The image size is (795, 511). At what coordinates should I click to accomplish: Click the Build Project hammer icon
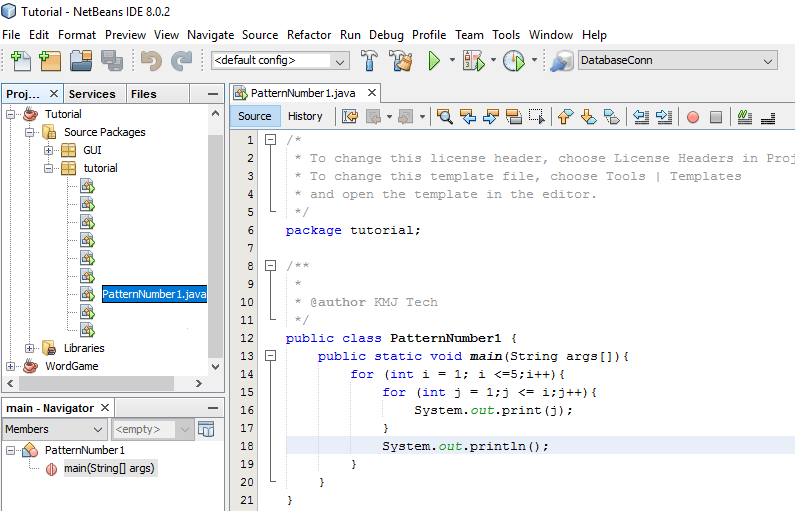pos(369,61)
